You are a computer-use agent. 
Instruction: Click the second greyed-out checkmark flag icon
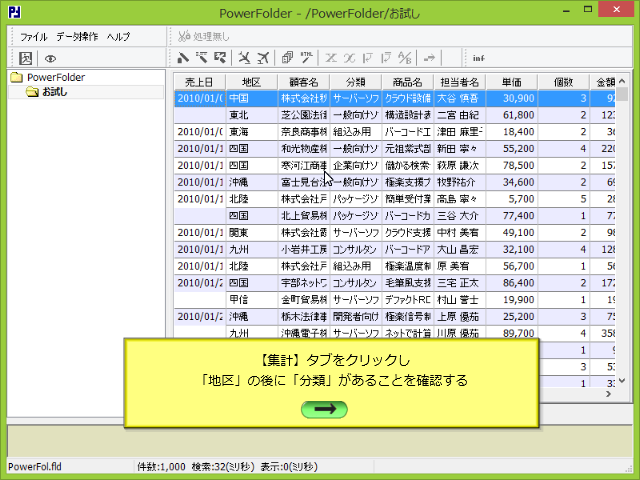[x=386, y=58]
